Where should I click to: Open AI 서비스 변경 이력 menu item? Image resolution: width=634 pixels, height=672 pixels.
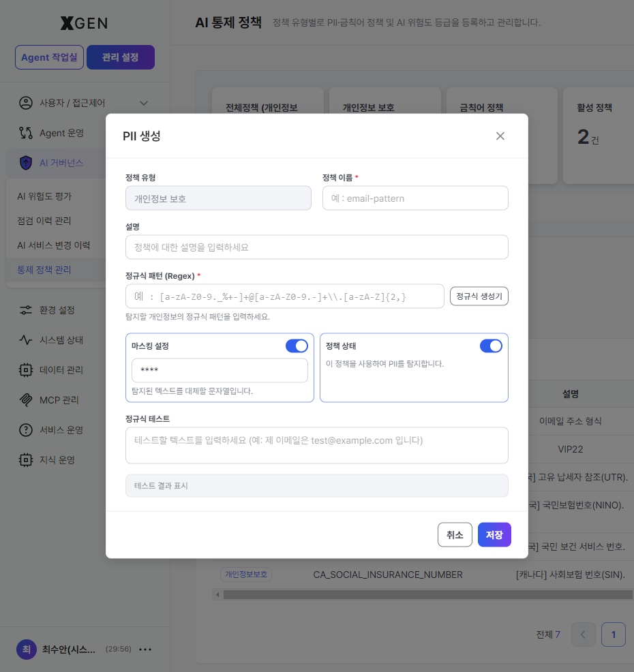tap(54, 245)
